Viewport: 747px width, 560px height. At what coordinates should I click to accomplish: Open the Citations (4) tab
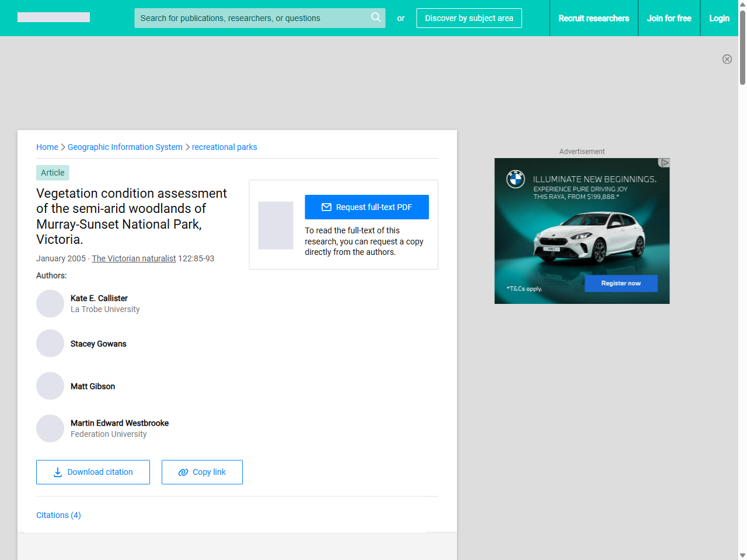coord(58,515)
